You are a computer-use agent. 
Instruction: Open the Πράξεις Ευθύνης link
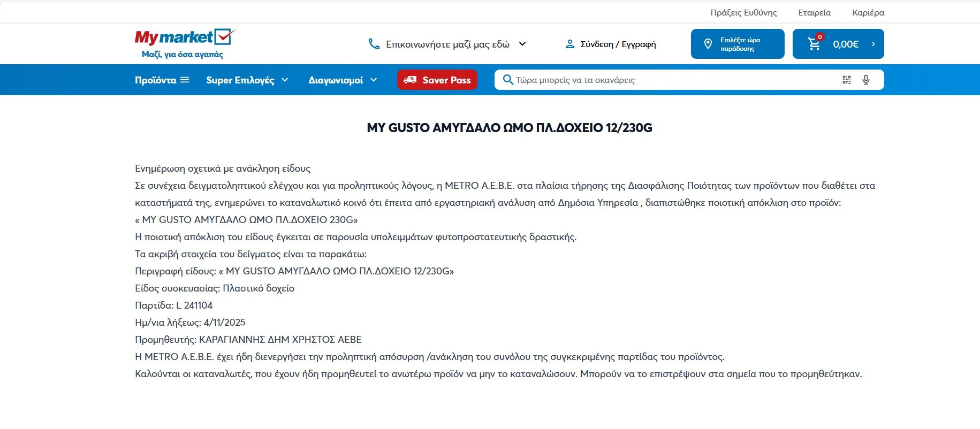point(743,12)
